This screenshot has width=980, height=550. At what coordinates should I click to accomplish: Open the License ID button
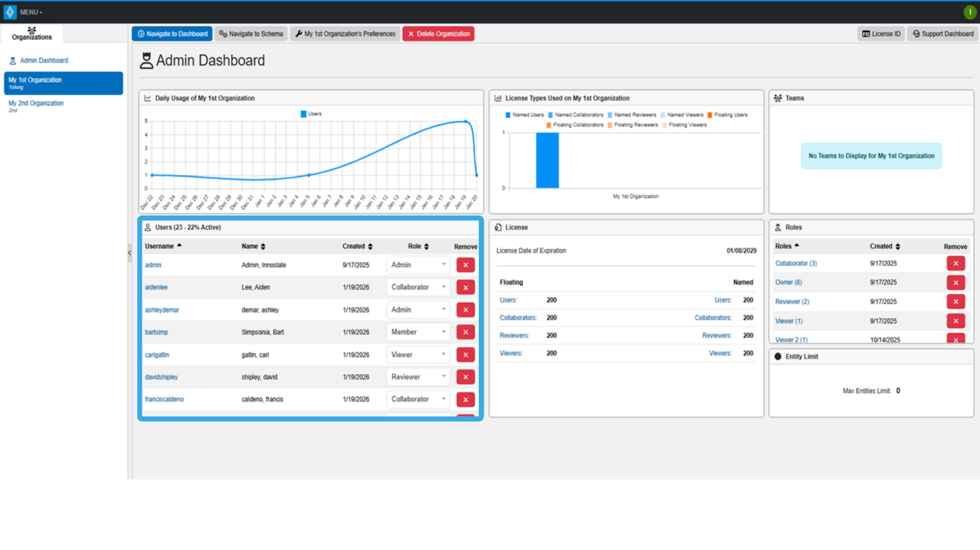coord(881,34)
